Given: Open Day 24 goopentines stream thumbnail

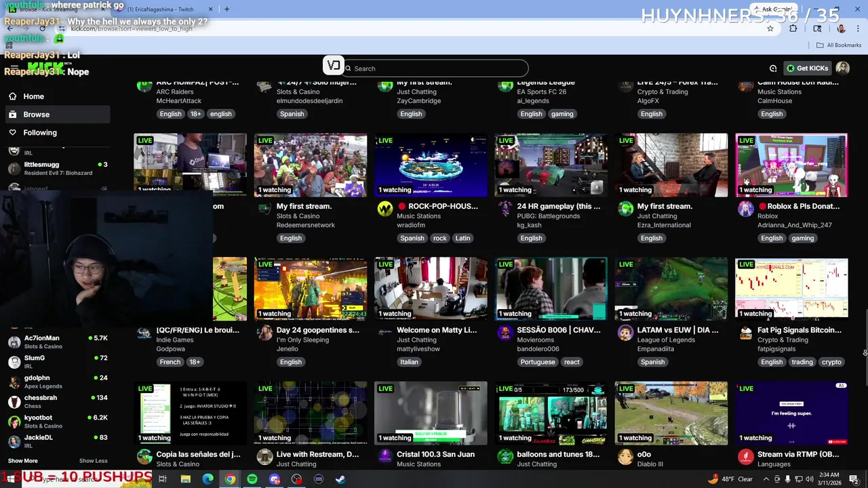Looking at the screenshot, I should [311, 289].
